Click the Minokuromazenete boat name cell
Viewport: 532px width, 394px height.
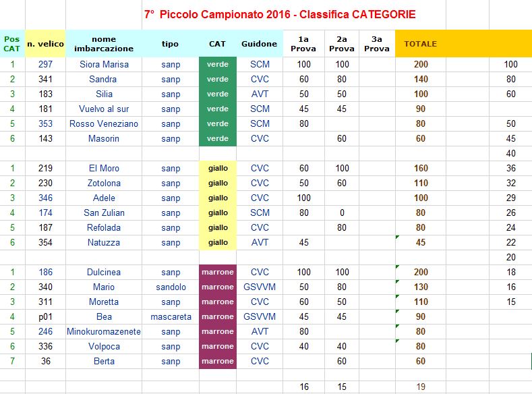pyautogui.click(x=104, y=331)
